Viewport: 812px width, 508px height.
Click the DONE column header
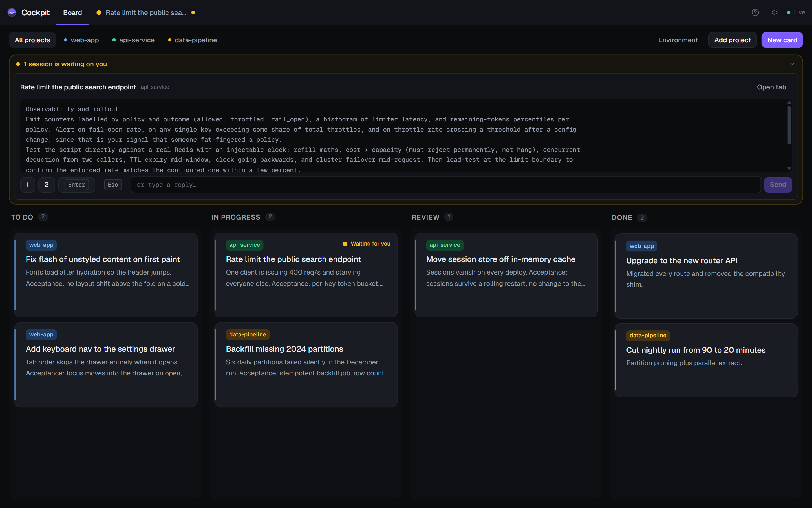[x=622, y=217]
